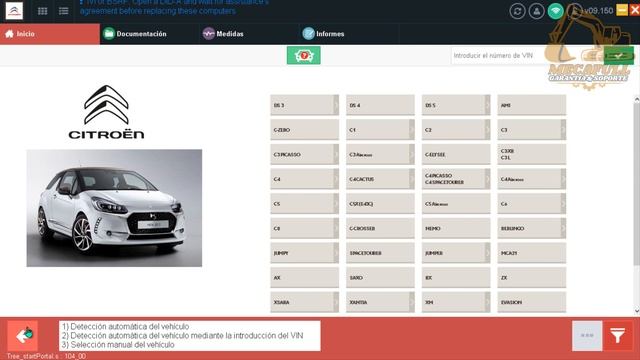Screen dimensions: 640x360
Task: Select the C5 Aircross vehicle button
Action: click(456, 204)
